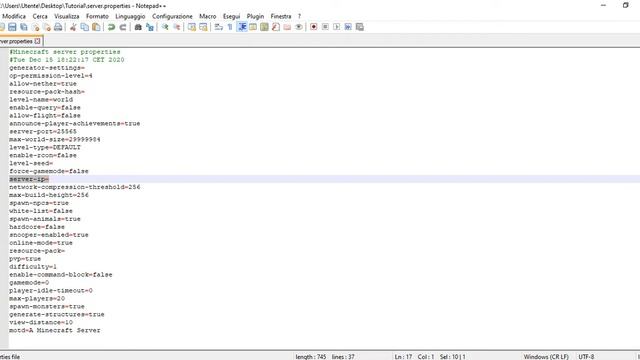Zoom out with the magnifier minus icon
This screenshot has height=360, width=640.
(x=176, y=27)
